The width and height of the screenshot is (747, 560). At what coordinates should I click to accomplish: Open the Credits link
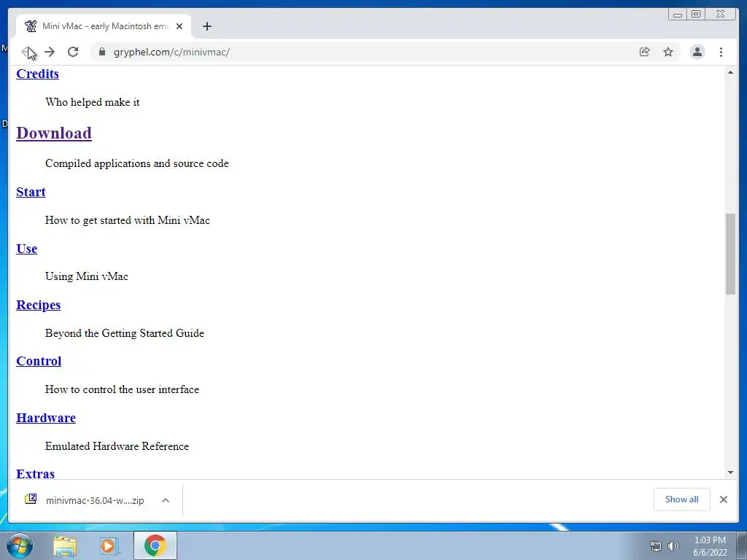tap(38, 74)
